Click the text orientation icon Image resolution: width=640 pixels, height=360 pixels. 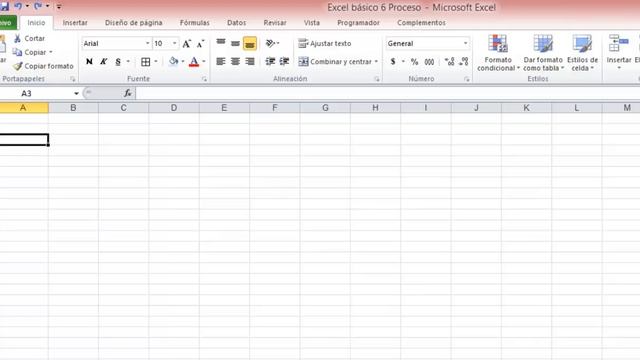[270, 43]
